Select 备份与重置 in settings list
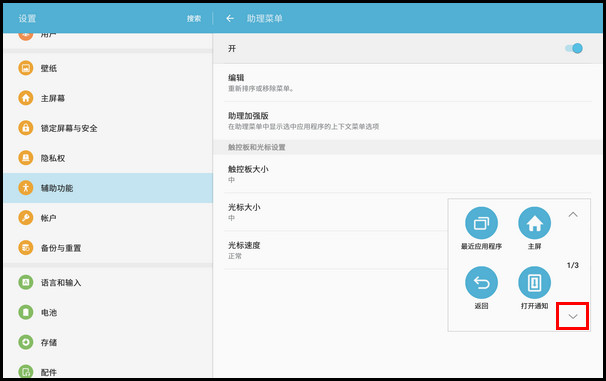Image resolution: width=606 pixels, height=381 pixels. (x=108, y=248)
